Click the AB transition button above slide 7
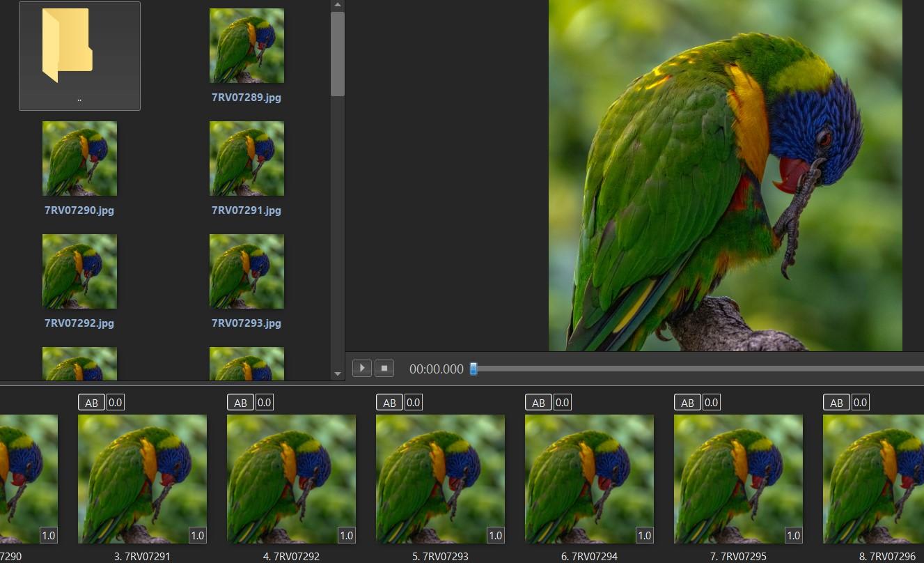Image resolution: width=924 pixels, height=563 pixels. pyautogui.click(x=687, y=403)
